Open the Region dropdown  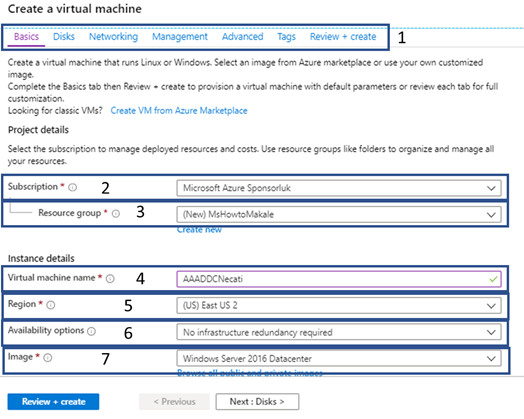point(339,305)
